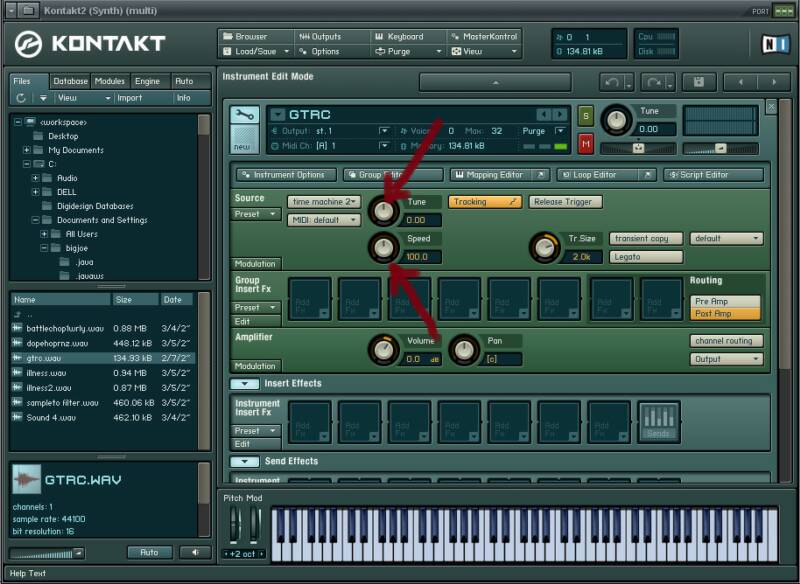The image size is (800, 584).
Task: Click the gtrc.wav waveform preview thumbnail
Action: (26, 479)
